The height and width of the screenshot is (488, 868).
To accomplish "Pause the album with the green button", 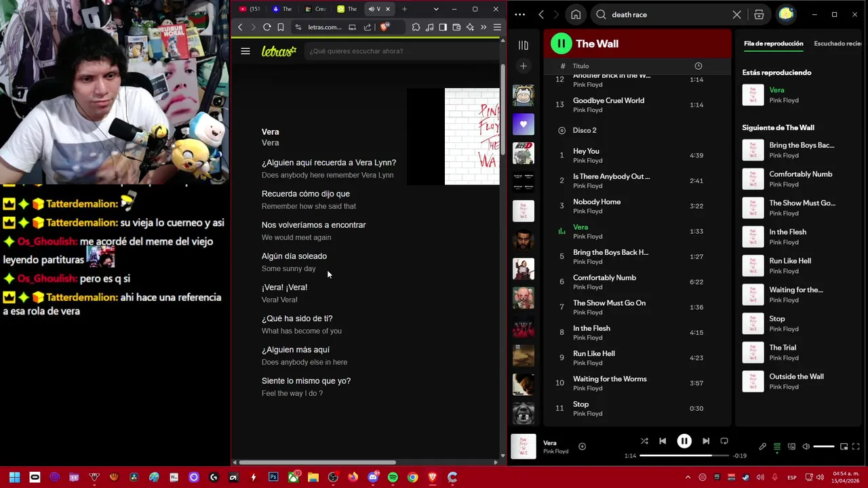I will pos(561,43).
